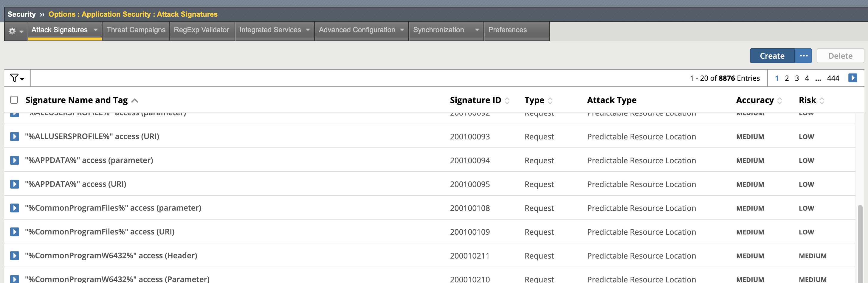Click signature ID 200100095

pyautogui.click(x=470, y=184)
